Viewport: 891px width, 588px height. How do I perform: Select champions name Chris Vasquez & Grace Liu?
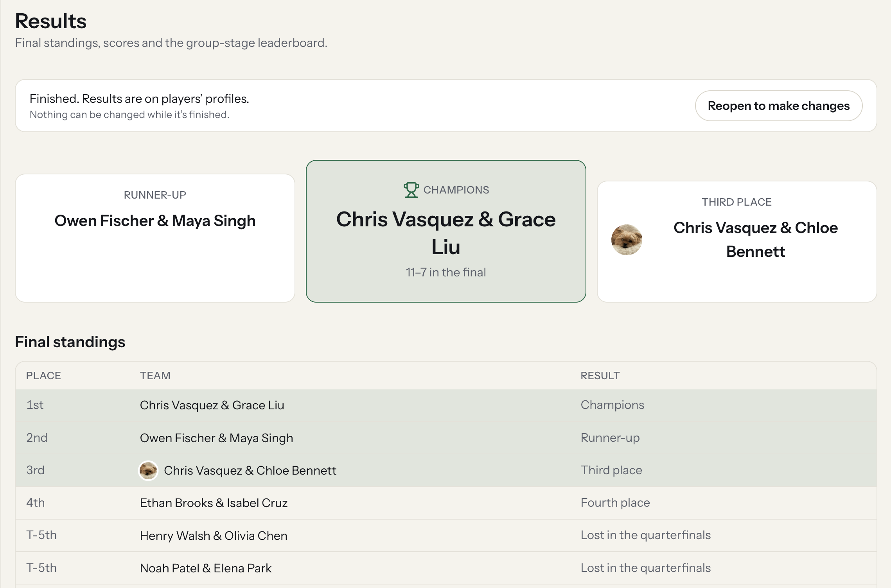tap(446, 233)
